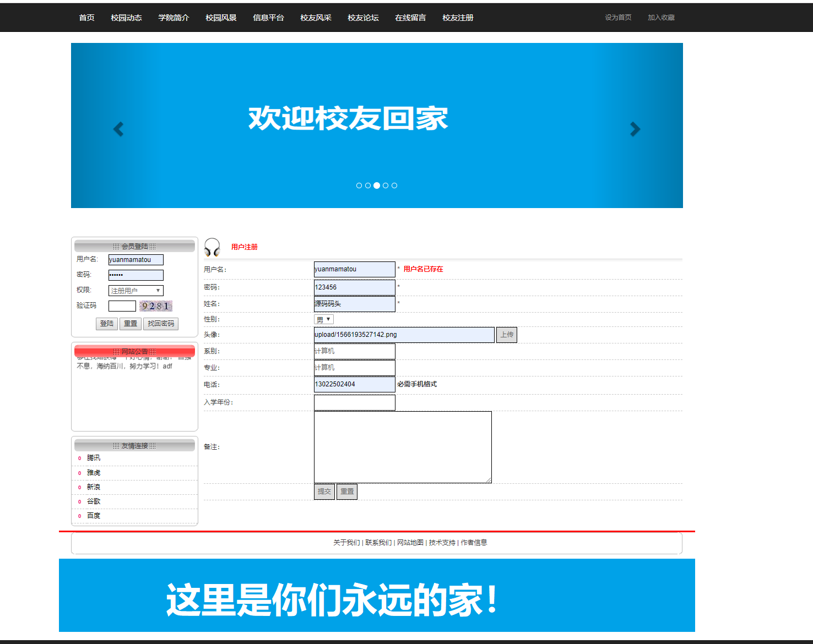Open the 百度 friend link
The image size is (813, 644).
tap(93, 515)
